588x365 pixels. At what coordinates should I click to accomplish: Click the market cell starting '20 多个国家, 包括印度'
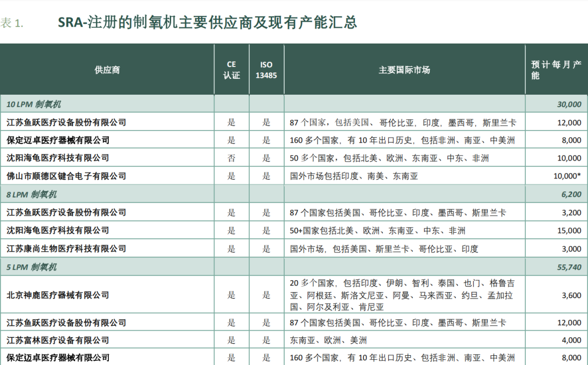click(402, 295)
